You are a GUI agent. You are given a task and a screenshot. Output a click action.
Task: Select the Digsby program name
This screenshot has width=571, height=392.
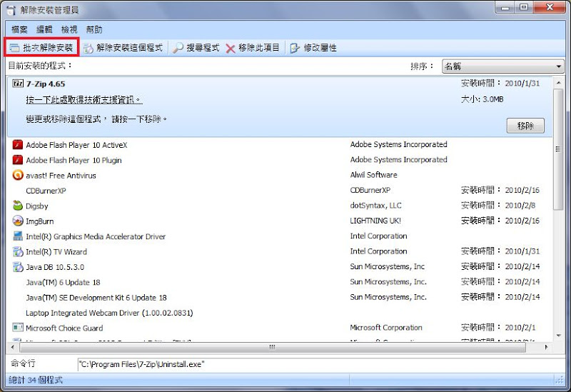[x=37, y=206]
